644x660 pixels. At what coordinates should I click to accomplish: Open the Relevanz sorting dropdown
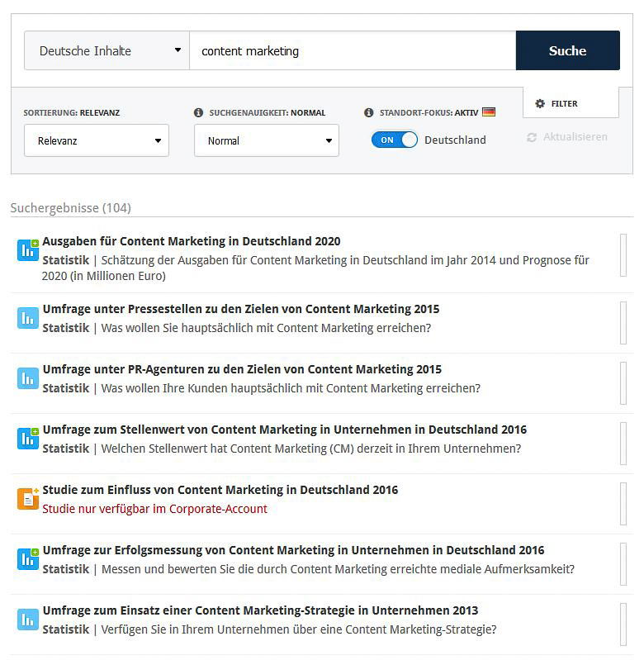97,140
